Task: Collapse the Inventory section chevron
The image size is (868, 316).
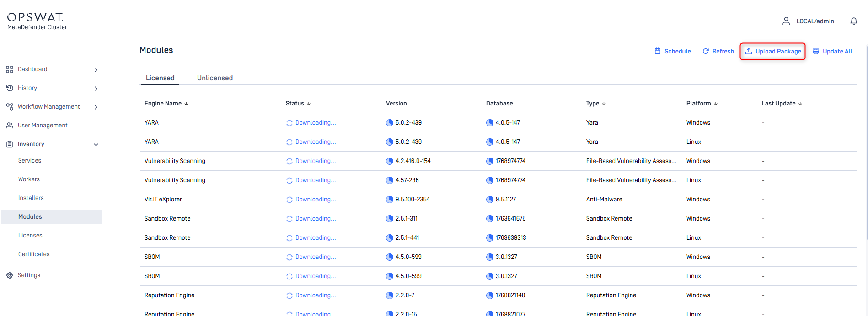Action: coord(96,145)
